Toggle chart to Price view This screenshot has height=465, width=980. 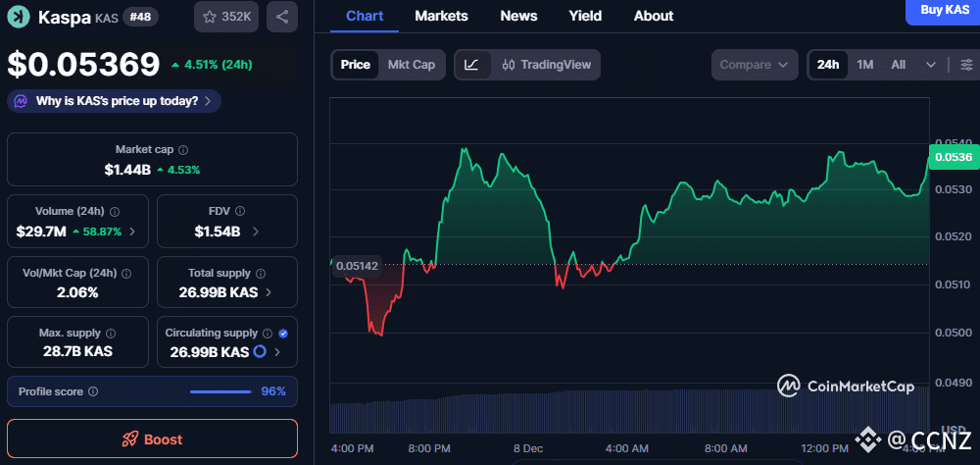pyautogui.click(x=356, y=65)
